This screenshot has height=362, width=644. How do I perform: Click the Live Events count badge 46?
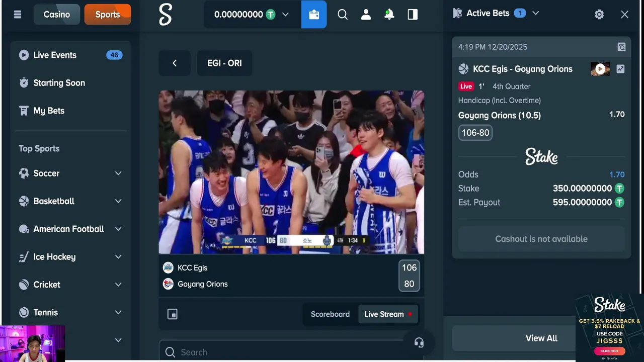tap(114, 55)
